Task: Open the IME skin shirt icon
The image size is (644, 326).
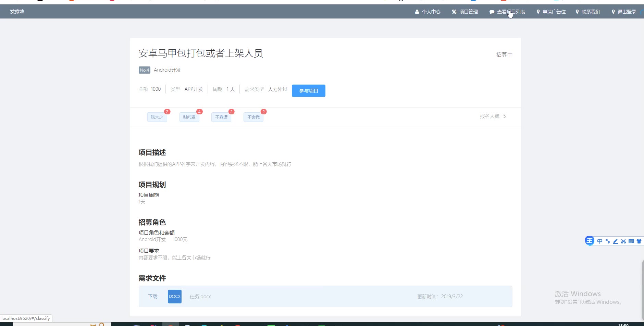Action: (x=639, y=241)
